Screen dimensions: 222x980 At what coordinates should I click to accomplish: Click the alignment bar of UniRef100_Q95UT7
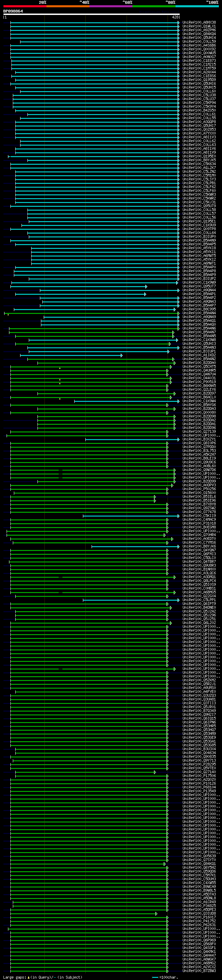79,286
